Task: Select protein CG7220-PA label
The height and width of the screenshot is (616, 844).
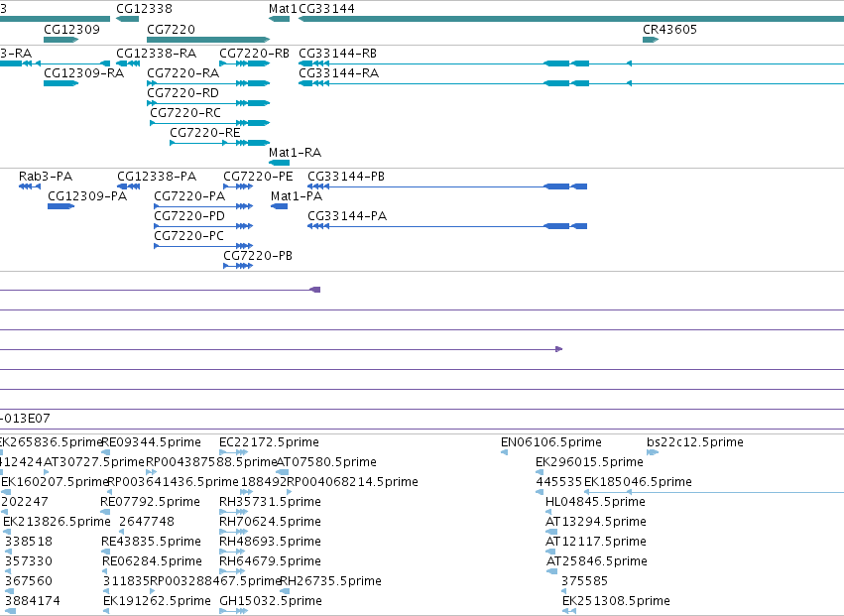Action: (189, 196)
